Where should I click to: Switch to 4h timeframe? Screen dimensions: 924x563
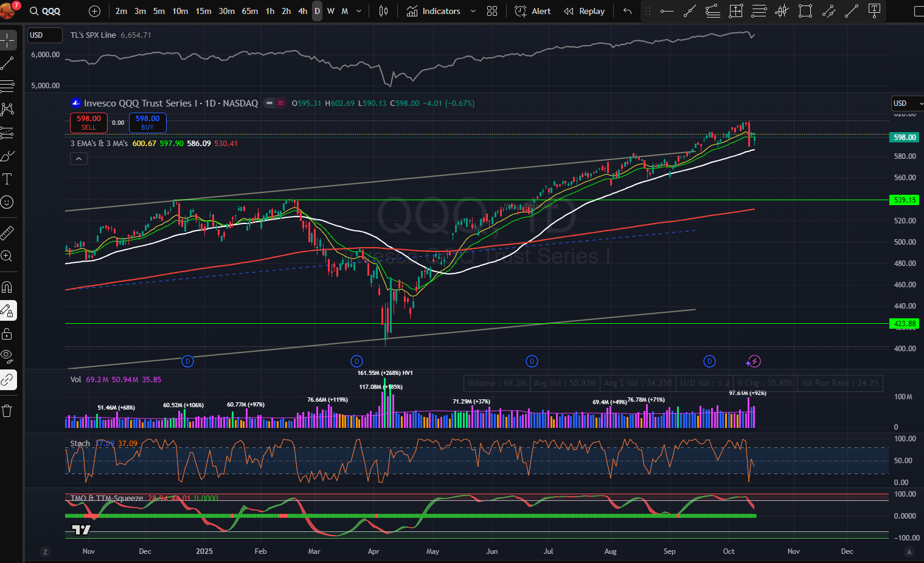click(302, 11)
